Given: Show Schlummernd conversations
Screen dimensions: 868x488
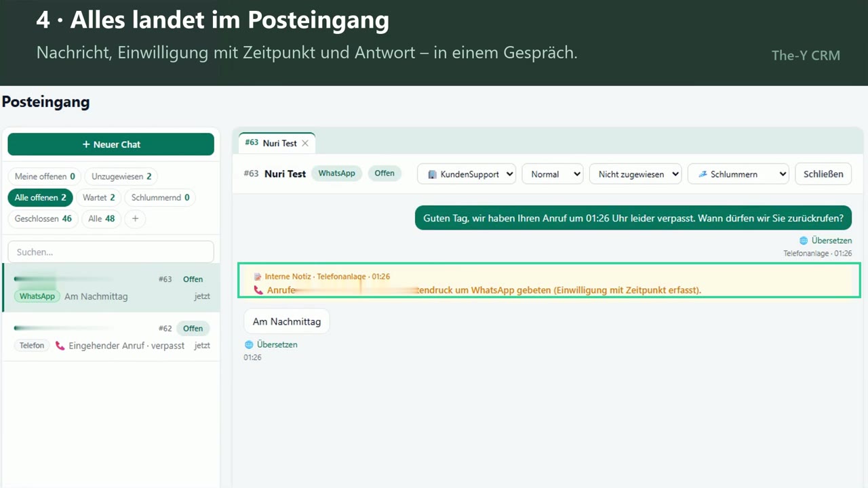Looking at the screenshot, I should pos(160,197).
